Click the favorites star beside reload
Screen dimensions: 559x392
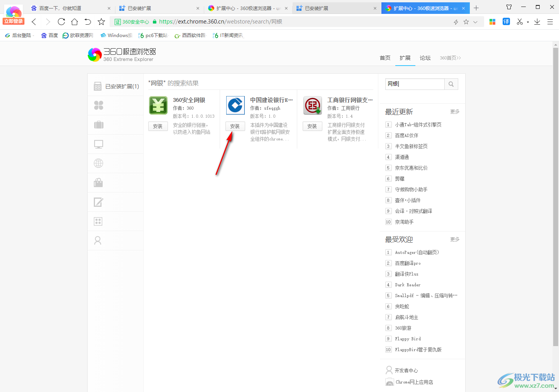coord(101,22)
